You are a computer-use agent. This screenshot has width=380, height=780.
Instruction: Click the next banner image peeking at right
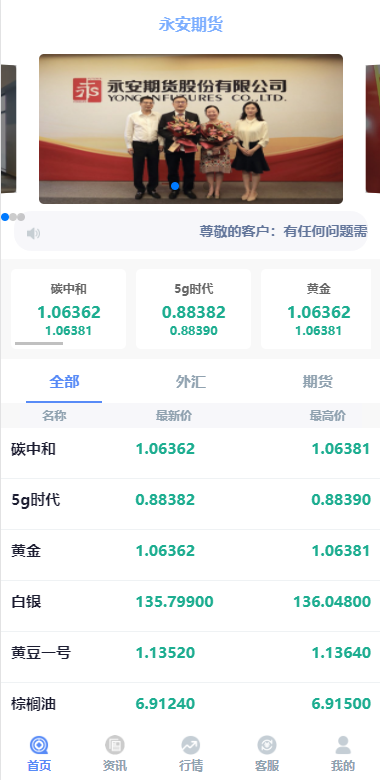373,129
